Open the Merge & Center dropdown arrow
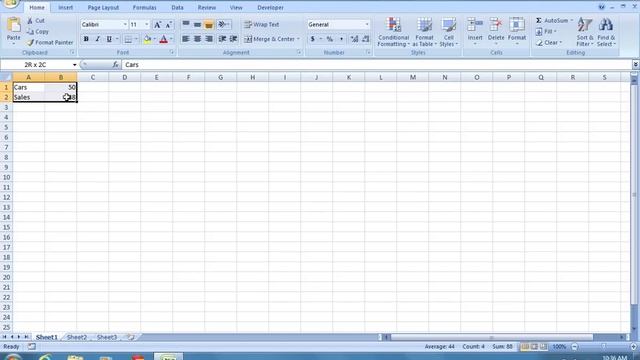Screen dimensions: 640x360 point(298,39)
